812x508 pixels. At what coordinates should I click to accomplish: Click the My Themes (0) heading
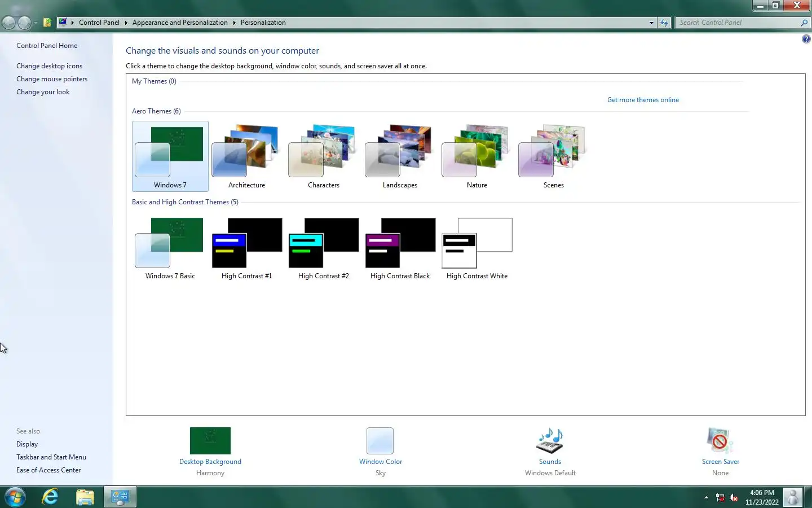point(154,81)
